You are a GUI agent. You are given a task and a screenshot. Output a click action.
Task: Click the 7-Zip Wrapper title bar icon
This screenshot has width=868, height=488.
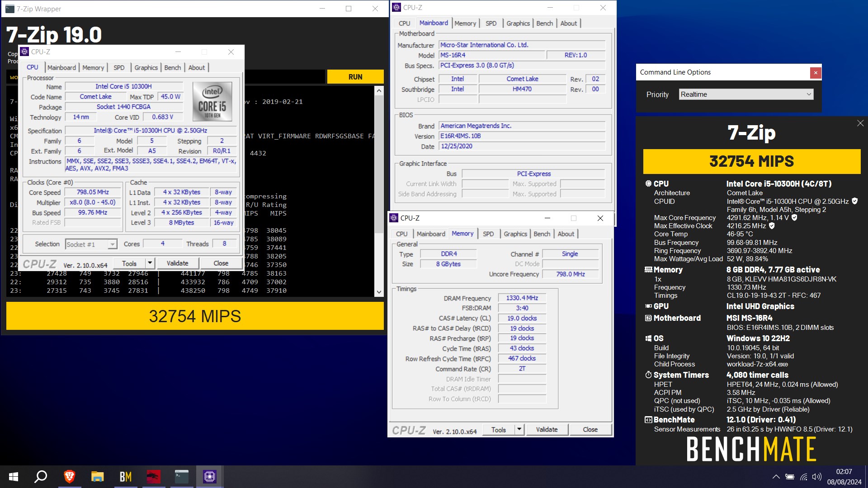tap(9, 9)
